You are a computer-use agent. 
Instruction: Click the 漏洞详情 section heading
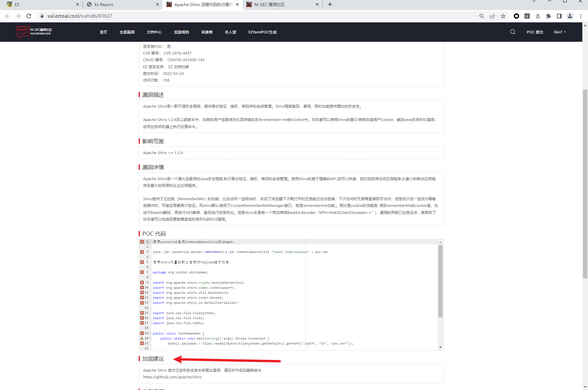153,167
